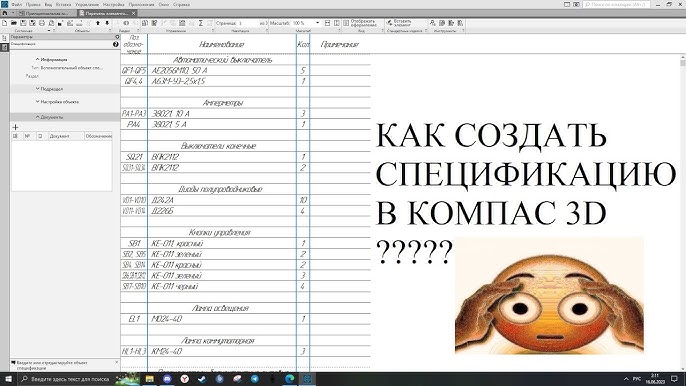
Task: Open the Настройка menu
Action: (114, 4)
